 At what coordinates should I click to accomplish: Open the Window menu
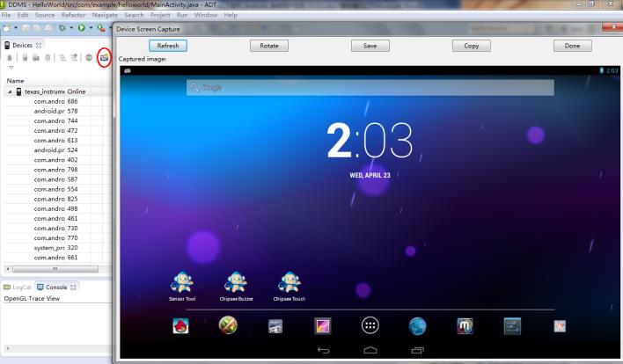[x=205, y=15]
